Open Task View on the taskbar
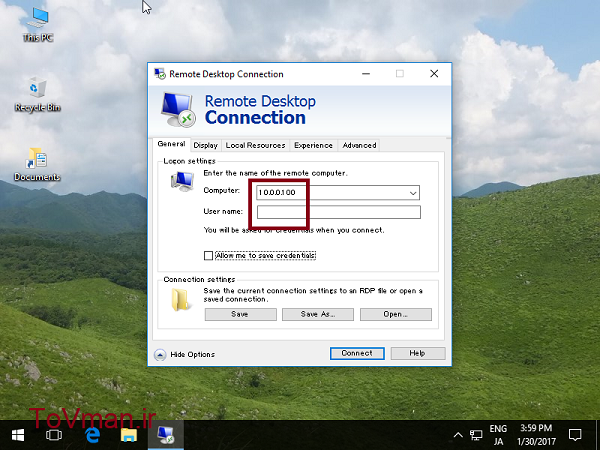 [54, 435]
